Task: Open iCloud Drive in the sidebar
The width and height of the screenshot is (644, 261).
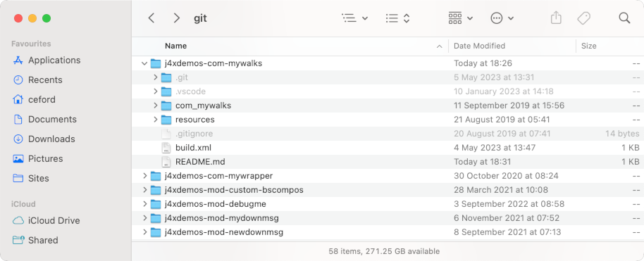Action: coord(54,221)
